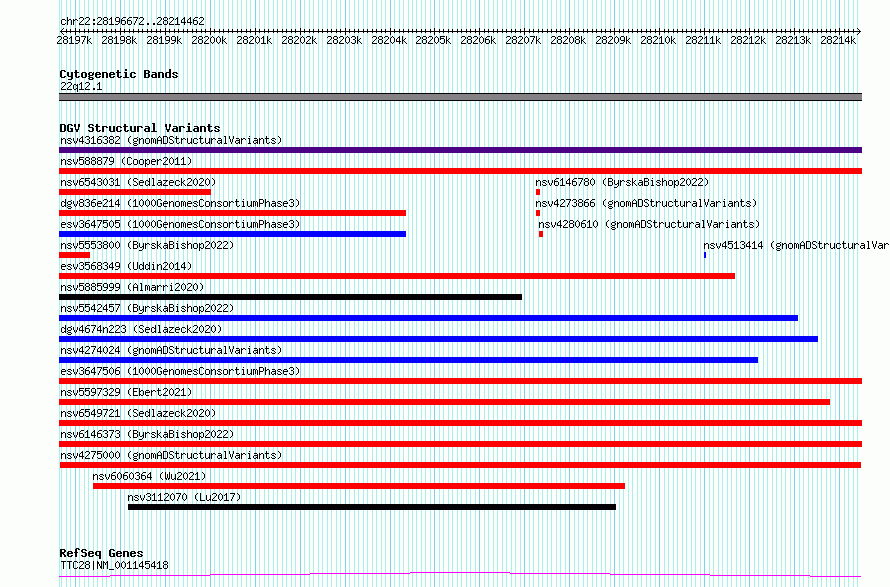Image resolution: width=890 pixels, height=587 pixels.
Task: Click the gray 22q12.1 cytogenetic band bar
Action: 460,97
